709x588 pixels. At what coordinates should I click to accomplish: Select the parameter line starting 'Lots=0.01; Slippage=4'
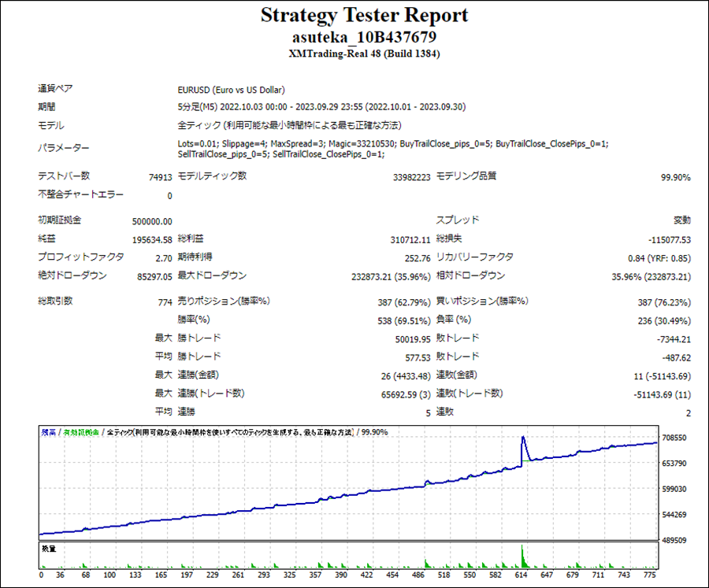tap(393, 144)
